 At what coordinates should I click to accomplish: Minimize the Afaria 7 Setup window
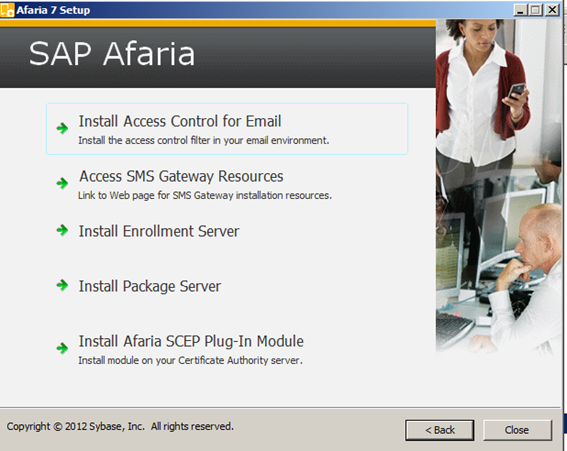pos(520,10)
